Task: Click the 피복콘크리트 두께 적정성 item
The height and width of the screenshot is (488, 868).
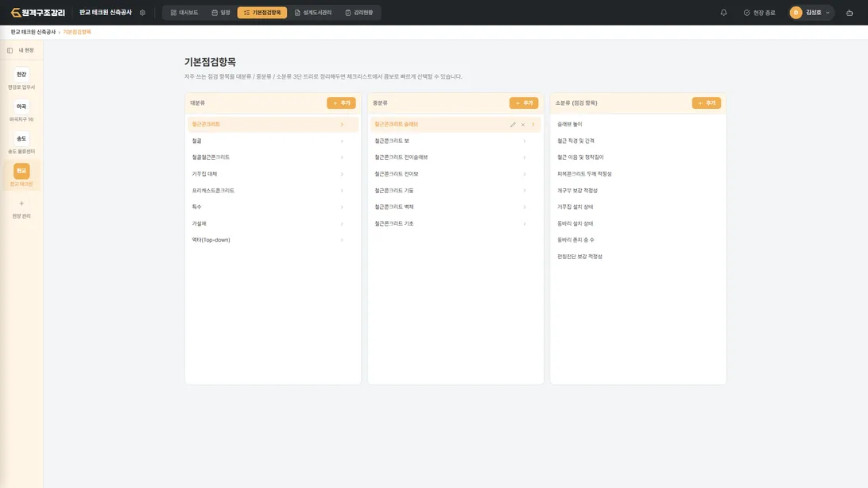Action: point(584,174)
